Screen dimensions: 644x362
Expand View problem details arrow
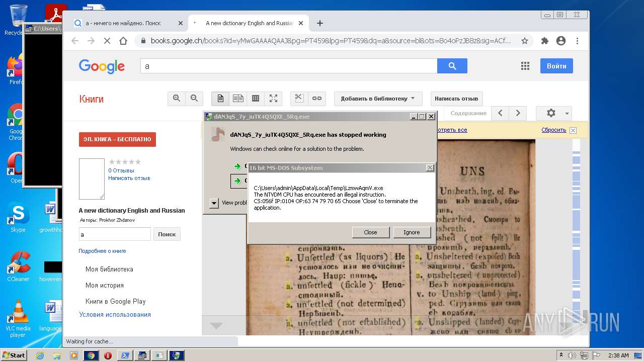[214, 203]
